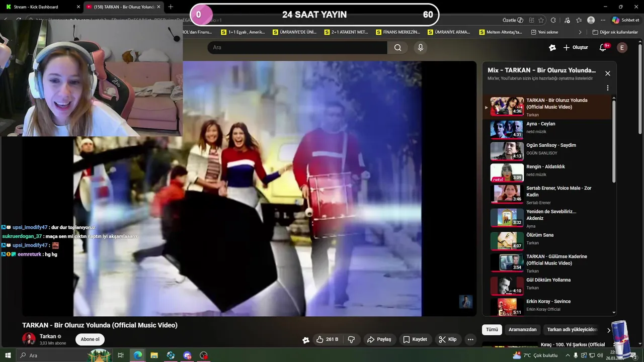Screen dimensions: 644x362
Task: Play Gül Döktüm Yollarına by Tarkan
Action: [x=548, y=285]
